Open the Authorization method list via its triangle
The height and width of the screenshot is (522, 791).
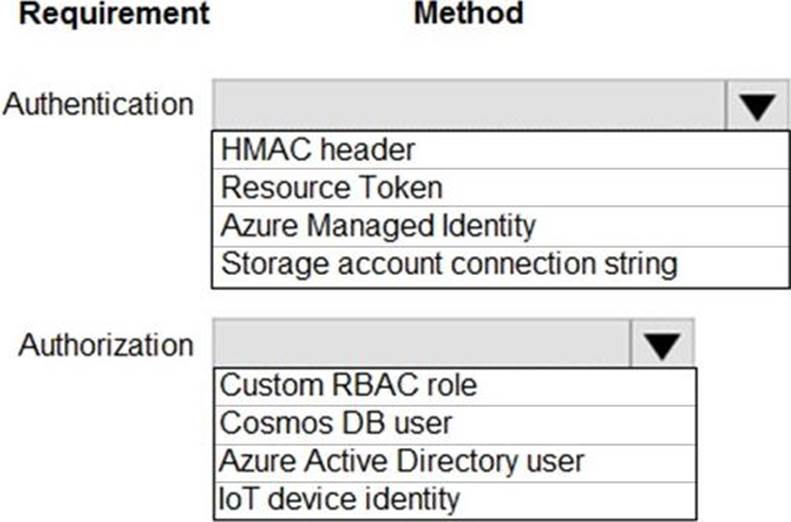(661, 346)
